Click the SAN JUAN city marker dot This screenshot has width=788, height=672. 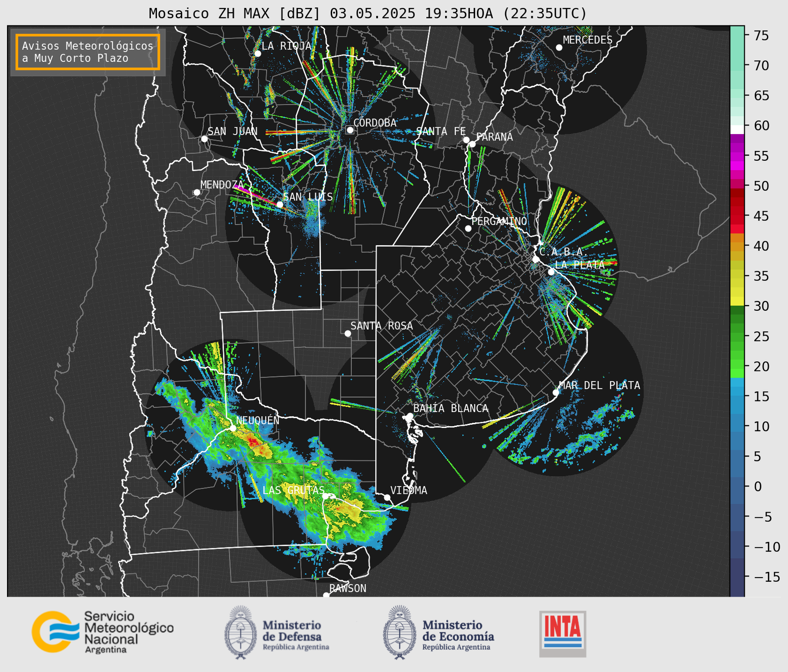[204, 139]
